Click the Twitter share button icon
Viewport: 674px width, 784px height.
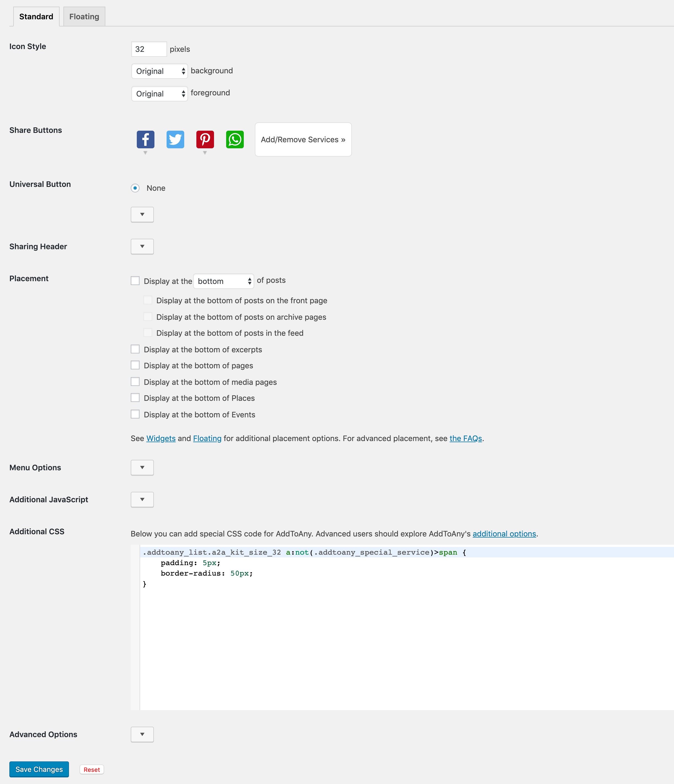tap(175, 139)
